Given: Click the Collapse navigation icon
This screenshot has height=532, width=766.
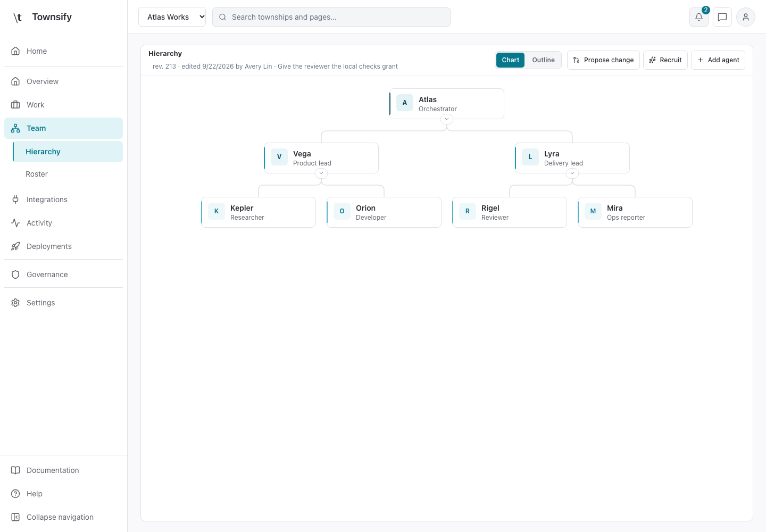Looking at the screenshot, I should (x=15, y=517).
